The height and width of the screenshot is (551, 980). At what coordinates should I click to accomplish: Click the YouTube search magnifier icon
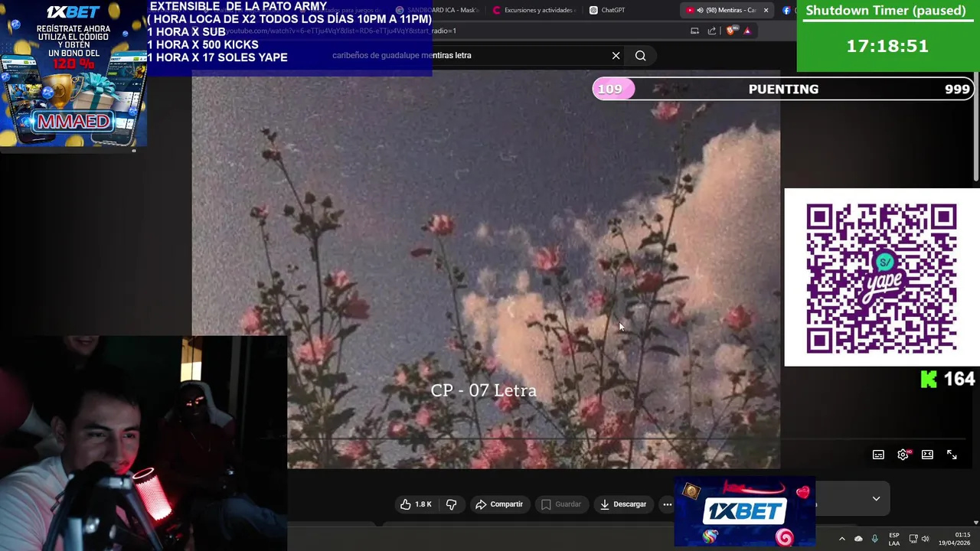point(640,55)
